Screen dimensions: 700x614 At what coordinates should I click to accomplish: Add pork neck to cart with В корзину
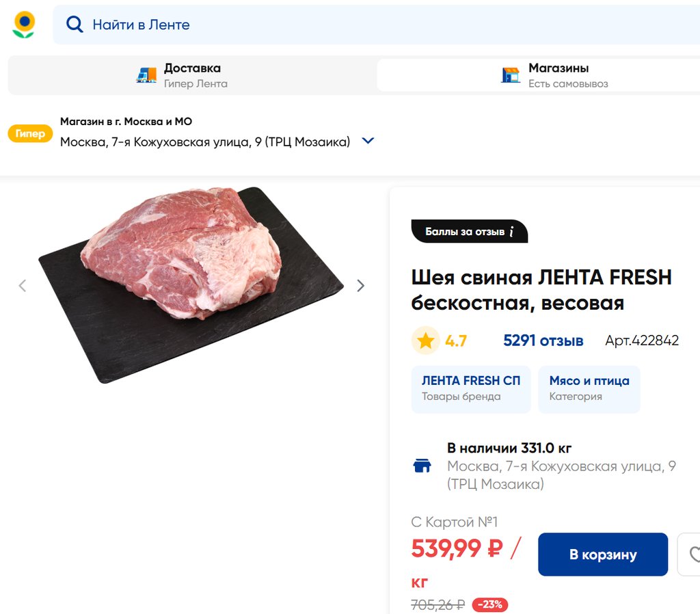[x=602, y=555]
